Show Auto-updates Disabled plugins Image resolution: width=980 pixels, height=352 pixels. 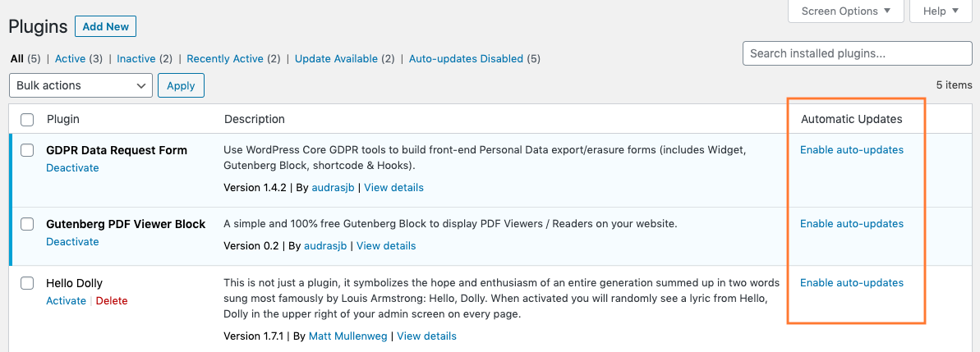pyautogui.click(x=466, y=59)
